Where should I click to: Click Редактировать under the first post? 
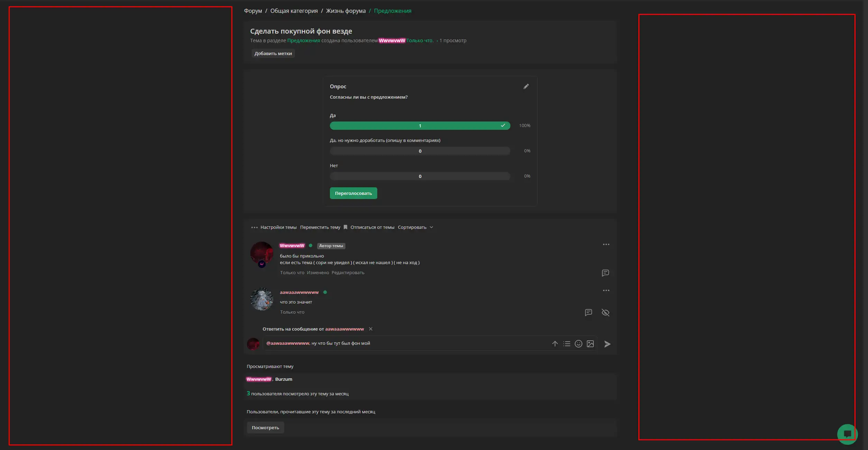[x=348, y=273]
